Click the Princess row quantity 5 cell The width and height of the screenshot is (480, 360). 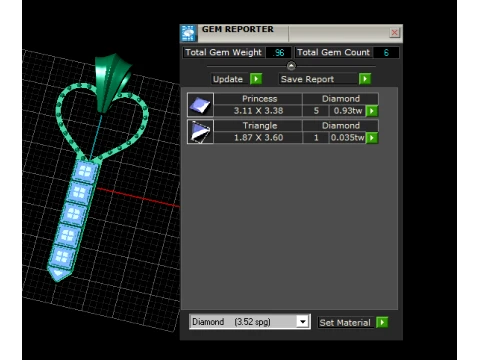click(x=316, y=111)
